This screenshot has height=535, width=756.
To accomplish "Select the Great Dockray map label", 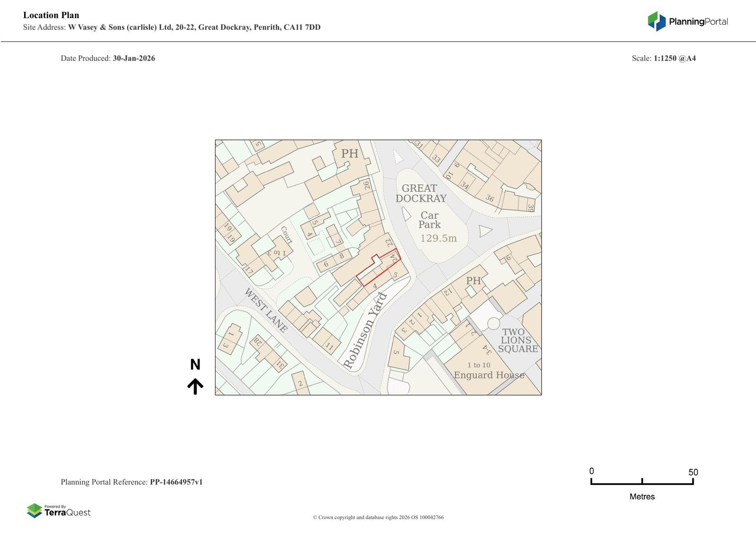I will (421, 193).
